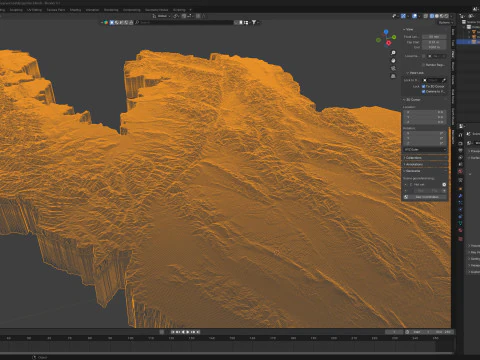Click play animation button in timeline
480x360 pixels.
(188, 332)
